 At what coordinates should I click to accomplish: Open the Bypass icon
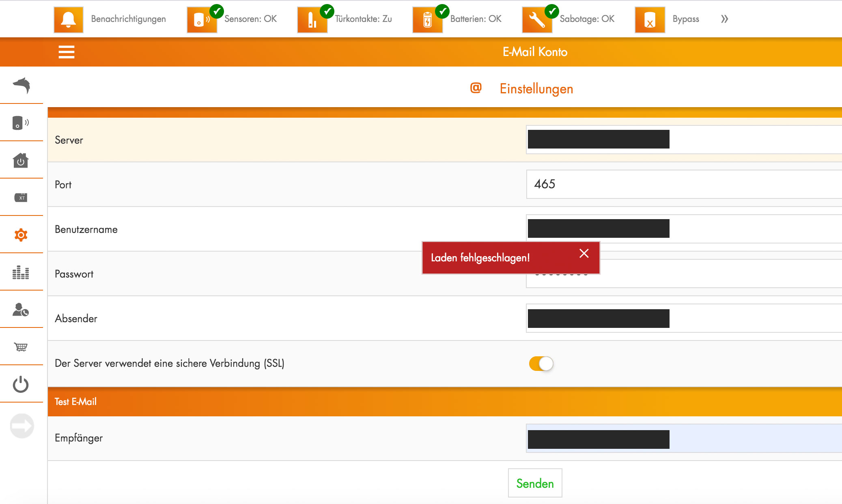(650, 19)
